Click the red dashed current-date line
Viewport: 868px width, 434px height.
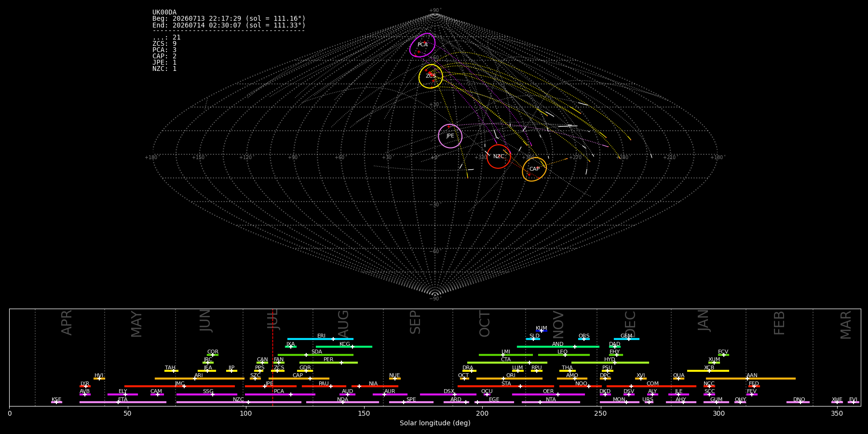coord(272,357)
